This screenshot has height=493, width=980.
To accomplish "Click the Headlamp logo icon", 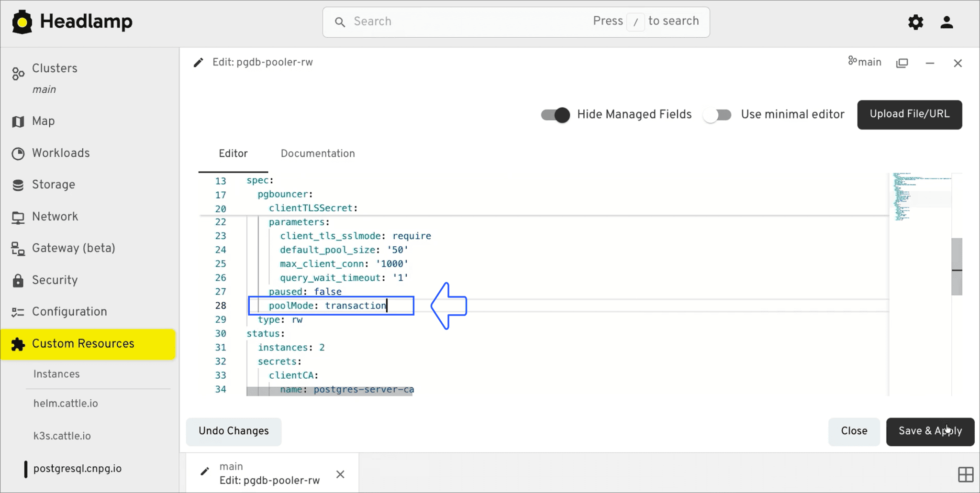I will (22, 22).
